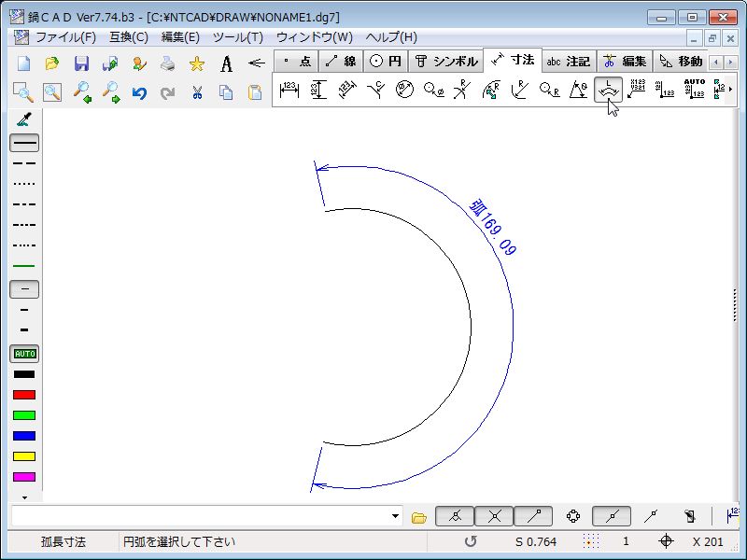
Task: Switch to the シンボル tab
Action: tap(446, 61)
